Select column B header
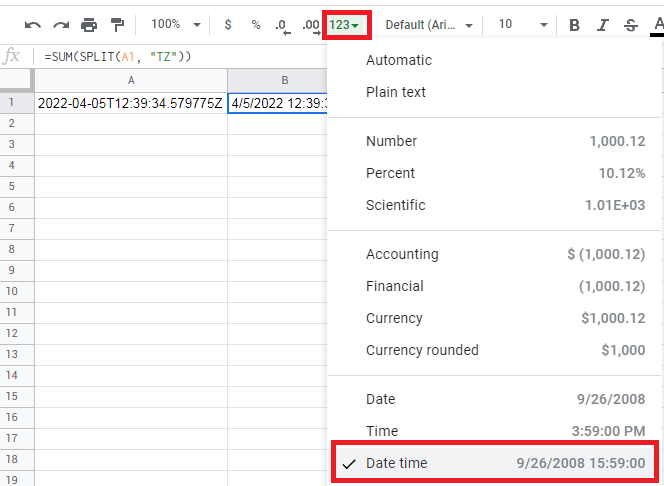 click(x=278, y=80)
